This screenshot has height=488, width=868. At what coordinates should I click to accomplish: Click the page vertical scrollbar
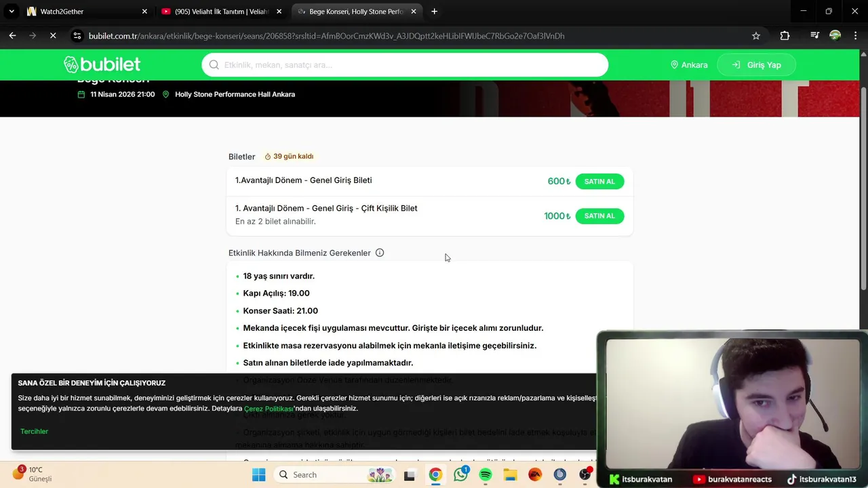863,190
